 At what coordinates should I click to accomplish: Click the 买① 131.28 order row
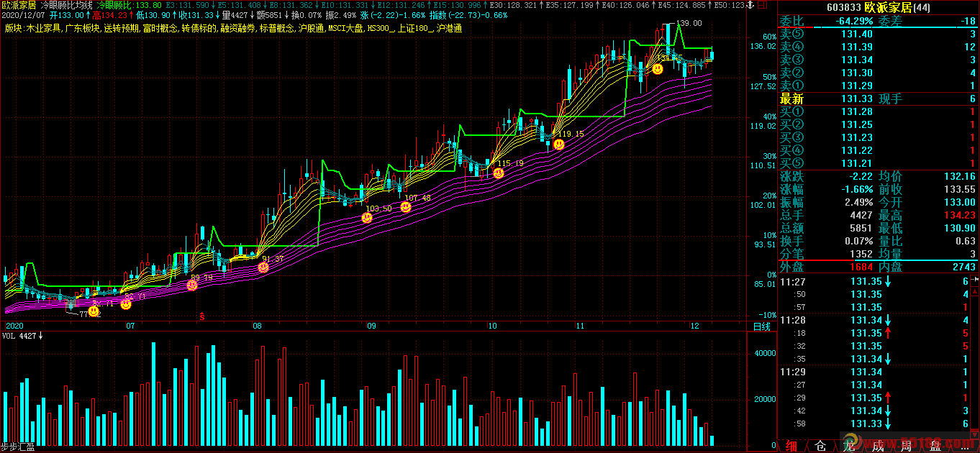(879, 111)
